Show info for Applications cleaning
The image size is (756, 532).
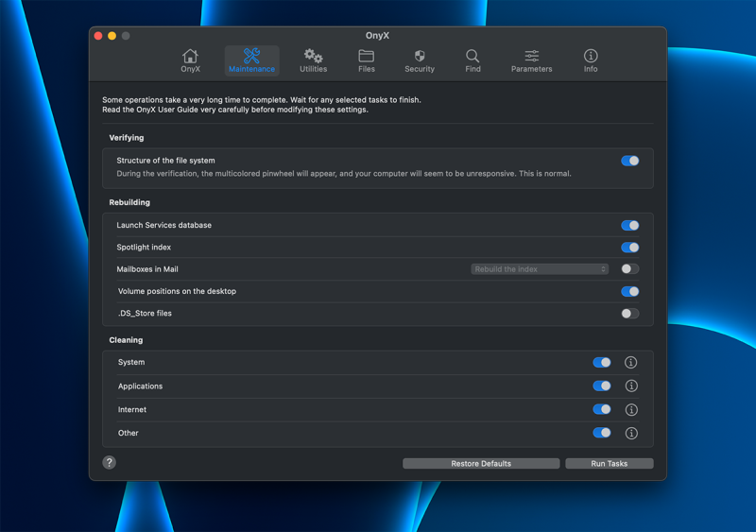pyautogui.click(x=631, y=386)
